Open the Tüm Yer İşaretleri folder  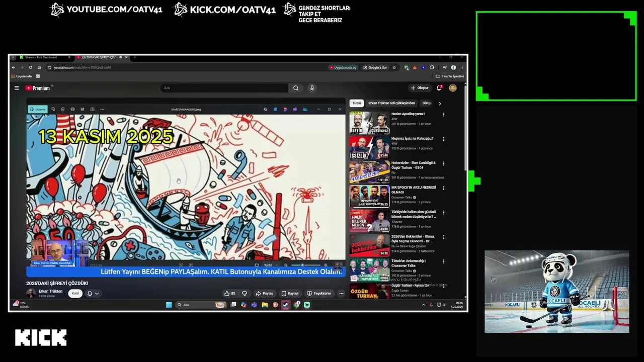(x=450, y=76)
